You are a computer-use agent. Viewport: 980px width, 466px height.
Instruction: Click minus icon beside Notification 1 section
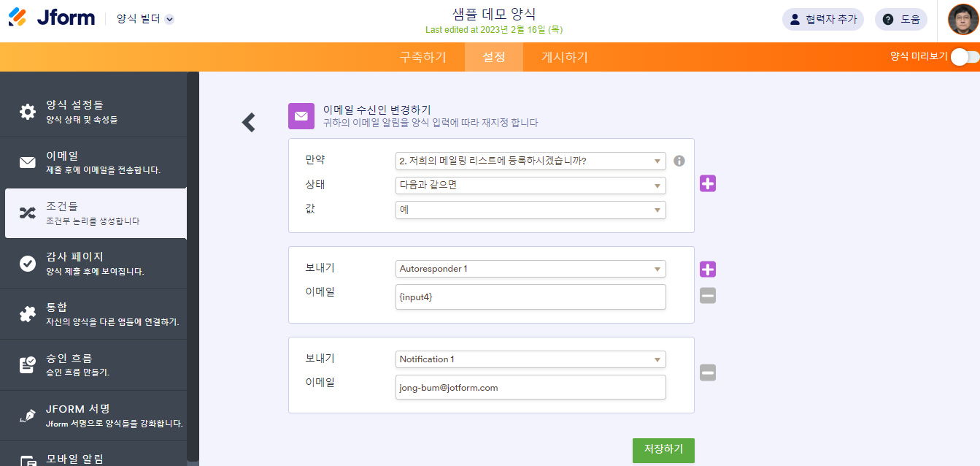tap(708, 373)
